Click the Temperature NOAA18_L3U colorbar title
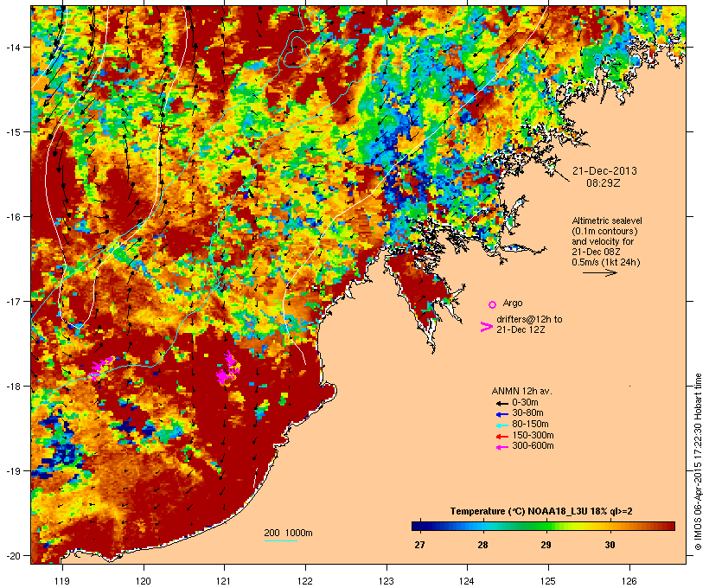Viewport: 709px width, 588px height. 541,512
